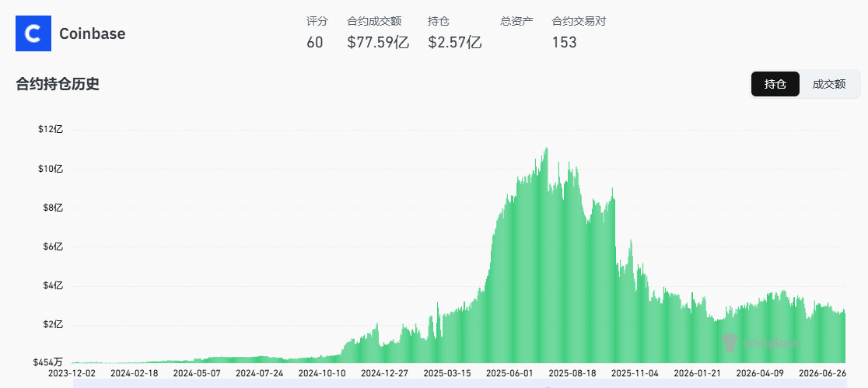Switch the chart to 成交额 view
The height and width of the screenshot is (388, 868).
[x=828, y=84]
